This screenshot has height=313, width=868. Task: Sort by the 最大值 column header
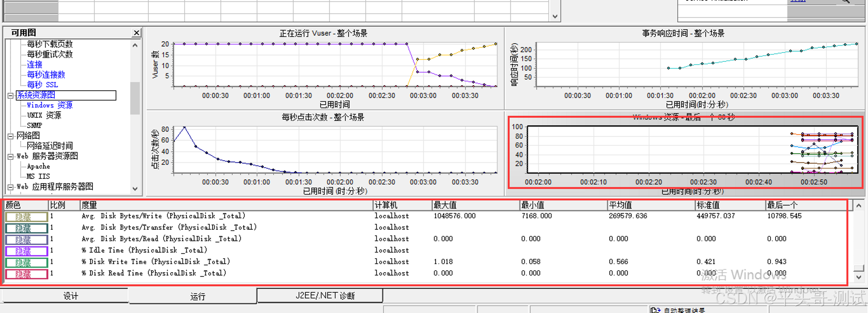click(476, 205)
